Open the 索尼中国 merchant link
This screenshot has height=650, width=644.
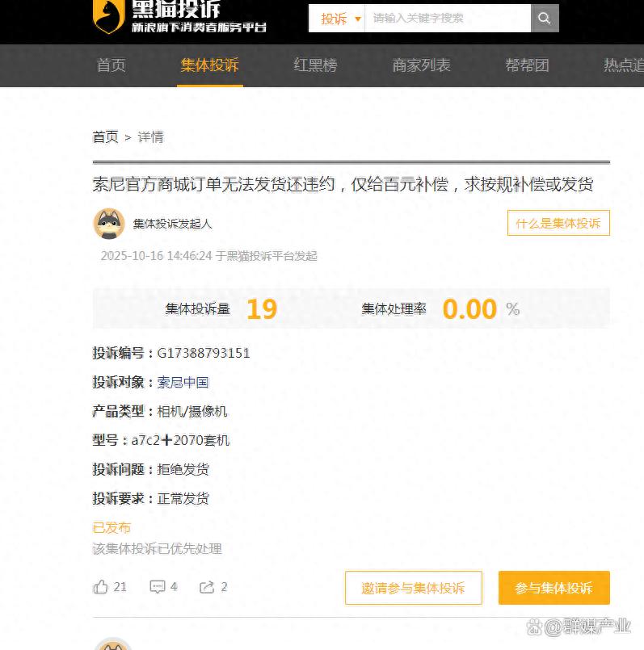coord(183,382)
